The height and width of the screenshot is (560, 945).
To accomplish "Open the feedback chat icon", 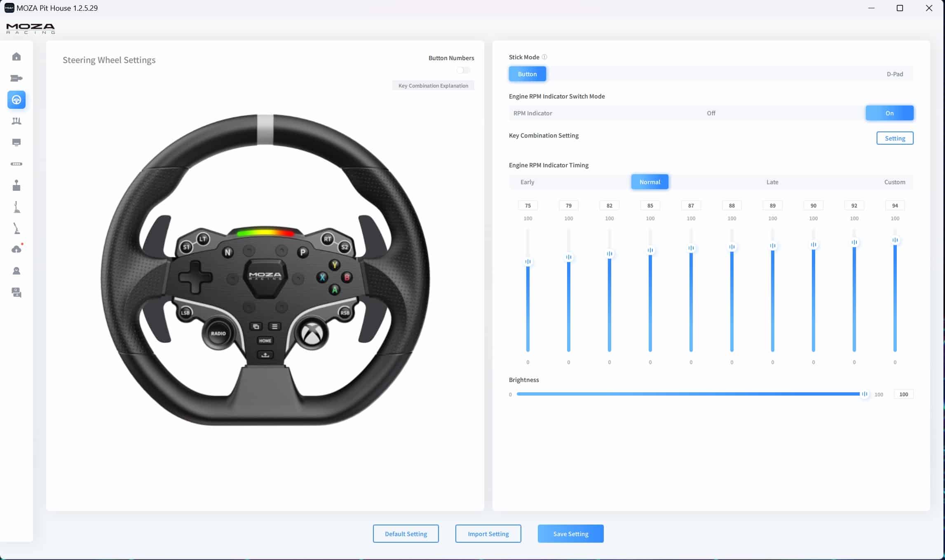I will [16, 293].
